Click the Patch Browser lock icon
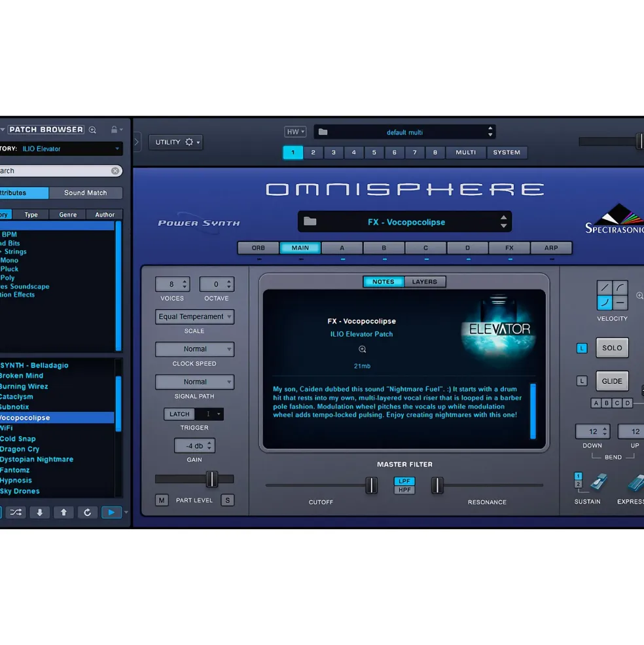 [x=114, y=130]
